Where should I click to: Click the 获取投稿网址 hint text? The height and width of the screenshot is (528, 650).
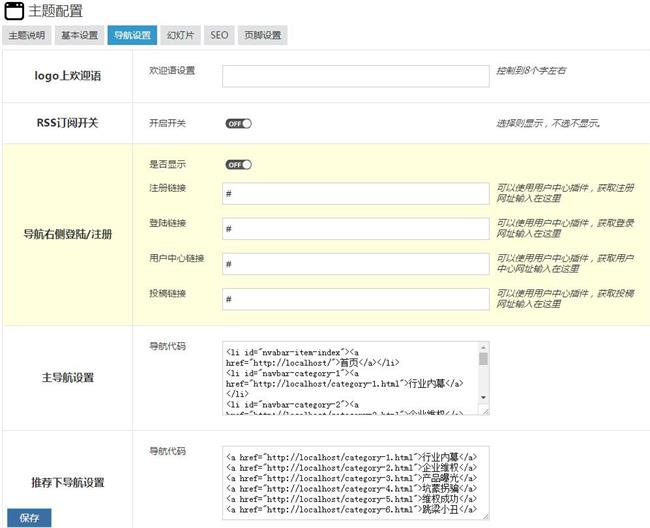tap(565, 299)
